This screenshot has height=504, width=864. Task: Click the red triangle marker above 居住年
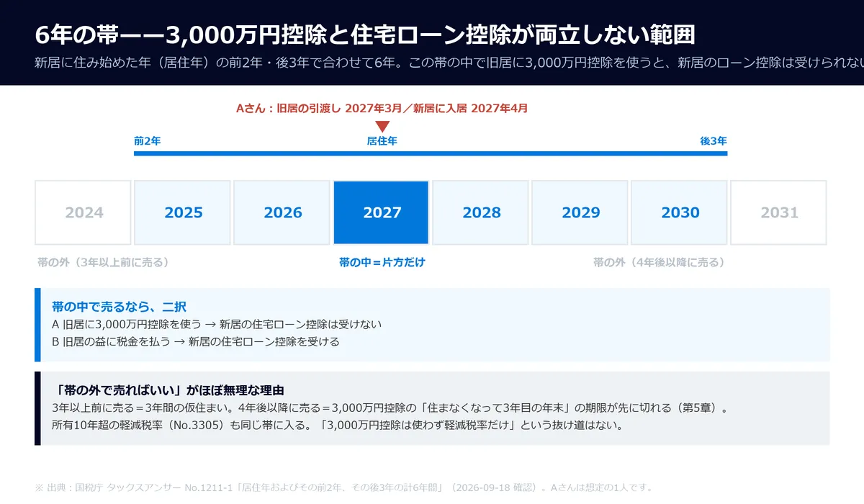coord(382,127)
